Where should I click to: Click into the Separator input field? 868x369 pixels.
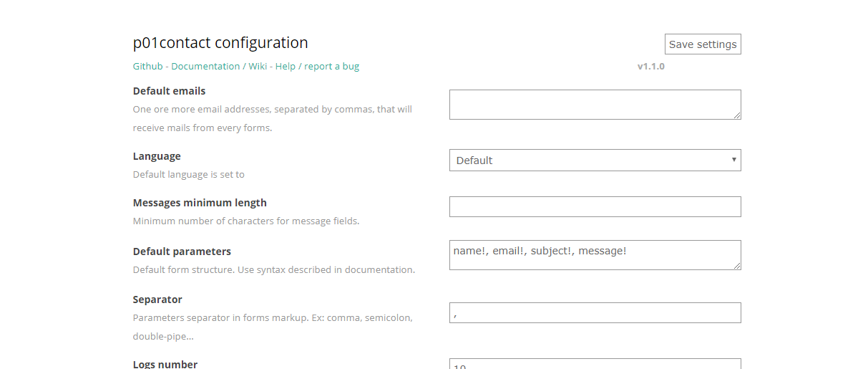(595, 313)
